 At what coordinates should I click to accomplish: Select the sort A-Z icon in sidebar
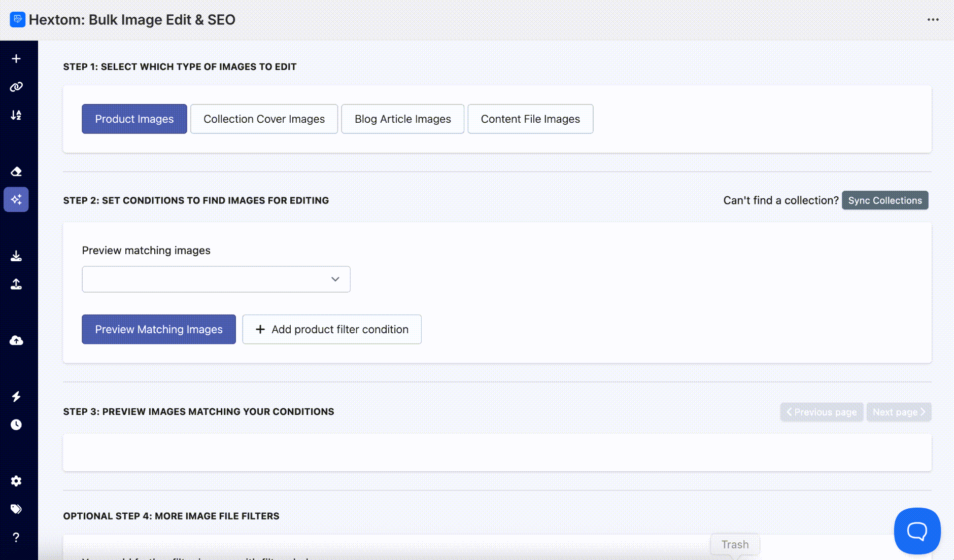16,115
